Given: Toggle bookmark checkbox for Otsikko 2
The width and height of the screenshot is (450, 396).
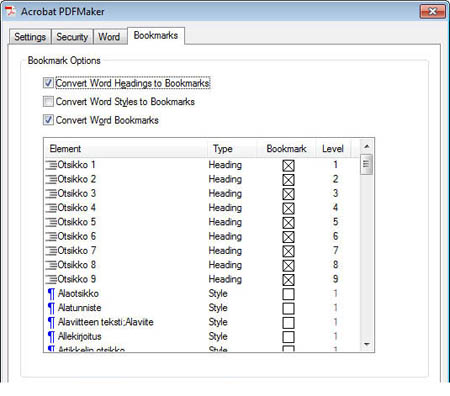Looking at the screenshot, I should 288,180.
